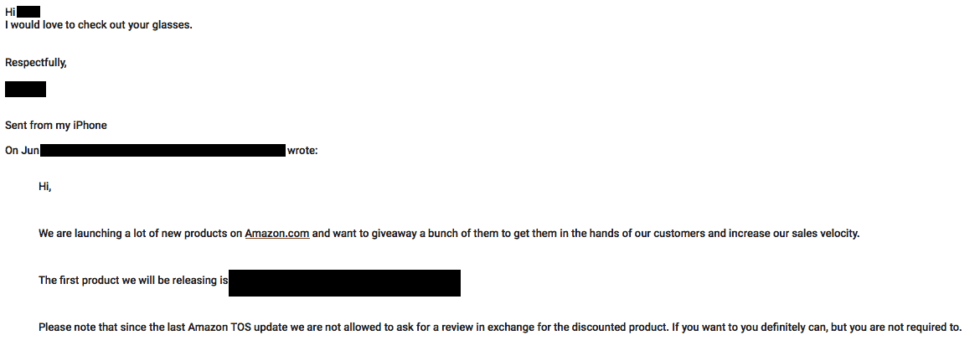Click "The first product we will be releasing"

[133, 280]
